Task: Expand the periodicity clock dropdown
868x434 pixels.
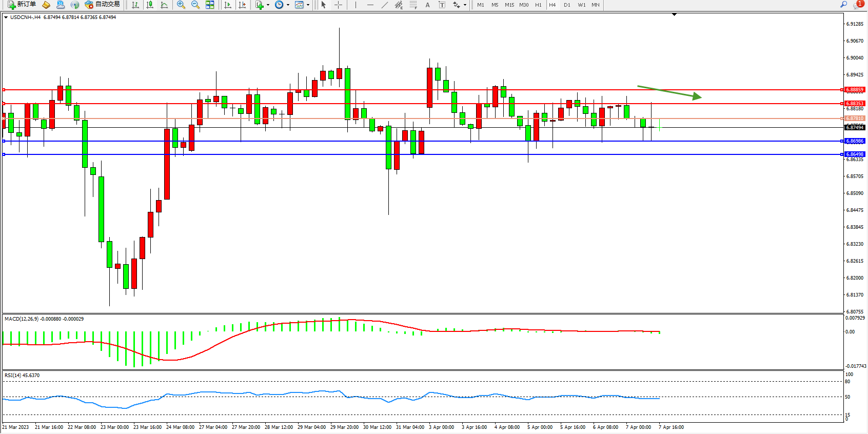Action: coord(288,5)
